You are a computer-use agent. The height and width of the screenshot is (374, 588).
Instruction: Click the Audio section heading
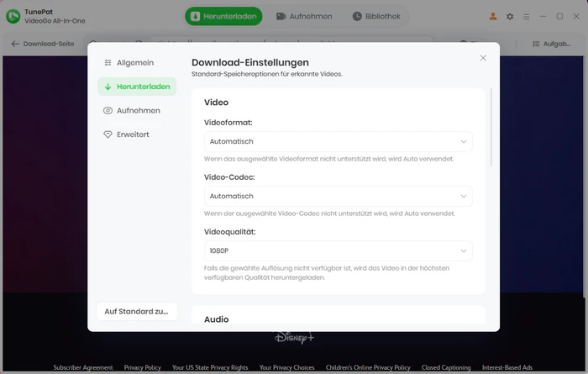click(x=217, y=319)
